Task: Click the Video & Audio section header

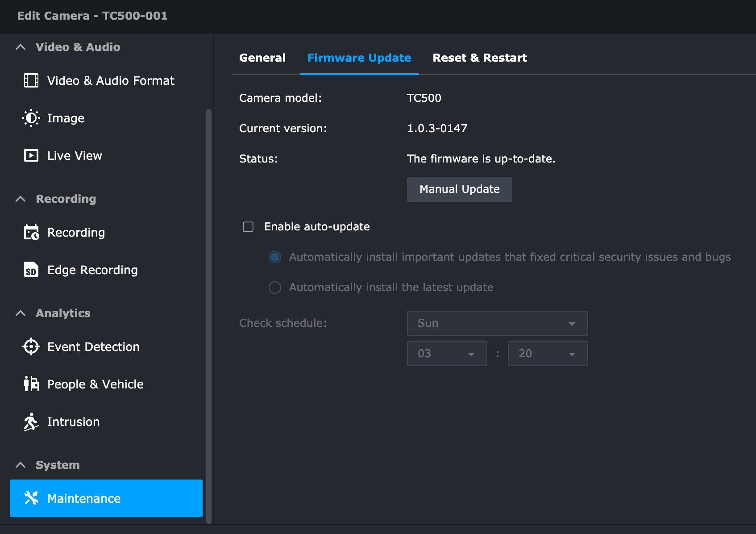Action: (78, 47)
